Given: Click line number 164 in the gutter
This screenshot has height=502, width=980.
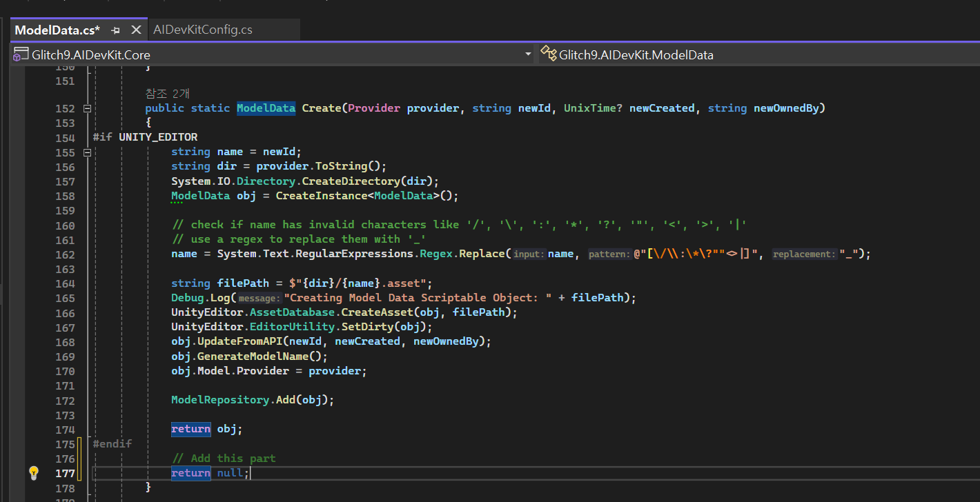Looking at the screenshot, I should point(64,283).
